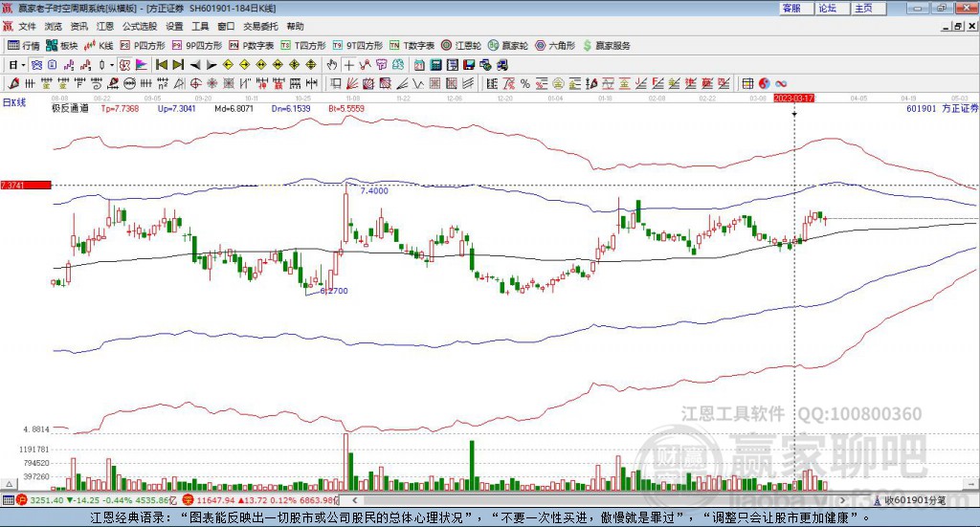
Task: Click the 日K线 chart label
Action: pyautogui.click(x=14, y=102)
